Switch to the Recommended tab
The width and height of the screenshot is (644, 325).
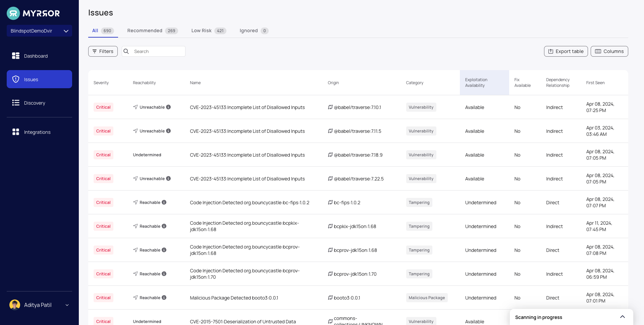click(153, 31)
